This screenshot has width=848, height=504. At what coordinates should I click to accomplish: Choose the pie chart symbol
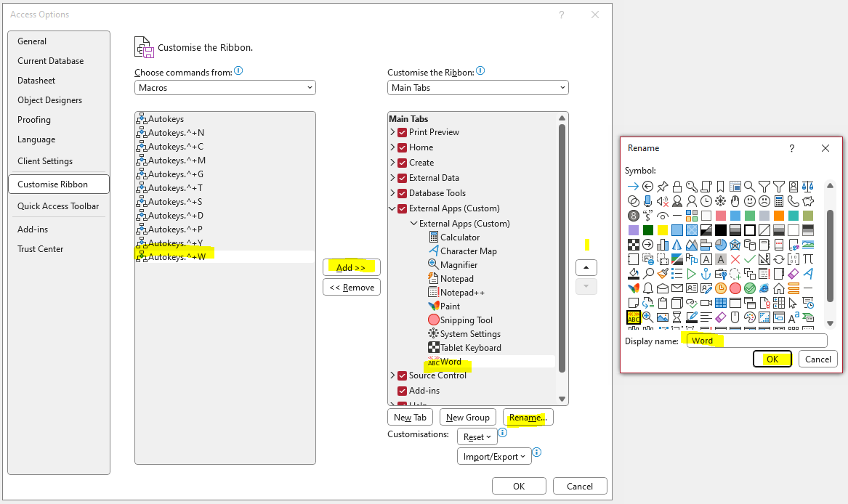[x=721, y=245]
